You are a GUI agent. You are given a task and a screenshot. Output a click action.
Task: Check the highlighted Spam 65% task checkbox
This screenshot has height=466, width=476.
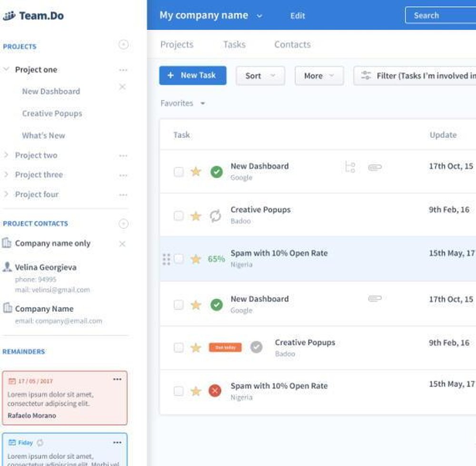178,259
